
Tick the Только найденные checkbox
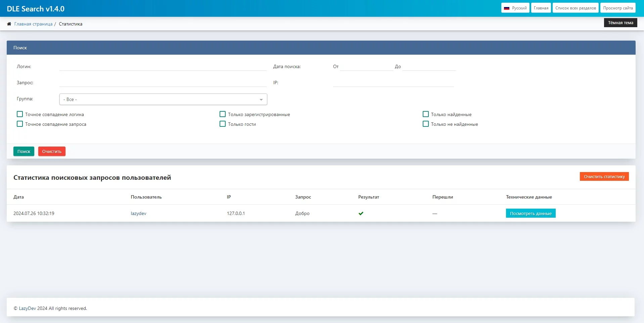click(x=426, y=114)
